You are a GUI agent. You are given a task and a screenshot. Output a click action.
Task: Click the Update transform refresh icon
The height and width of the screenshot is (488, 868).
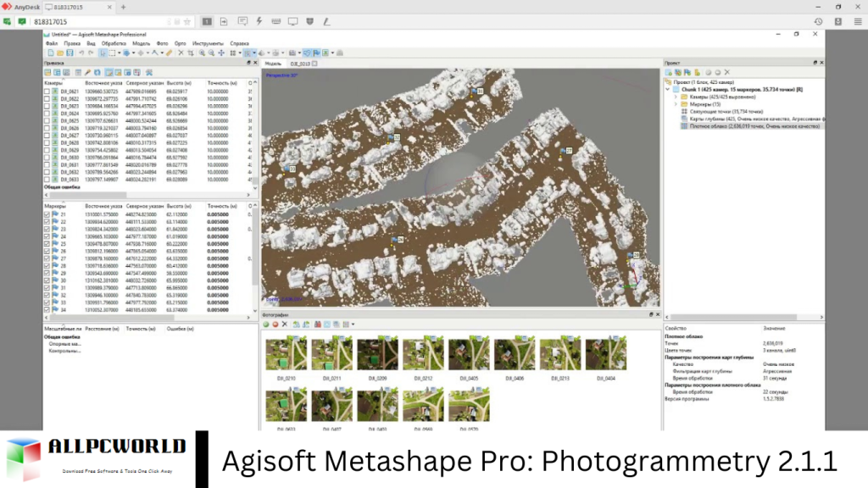[97, 73]
